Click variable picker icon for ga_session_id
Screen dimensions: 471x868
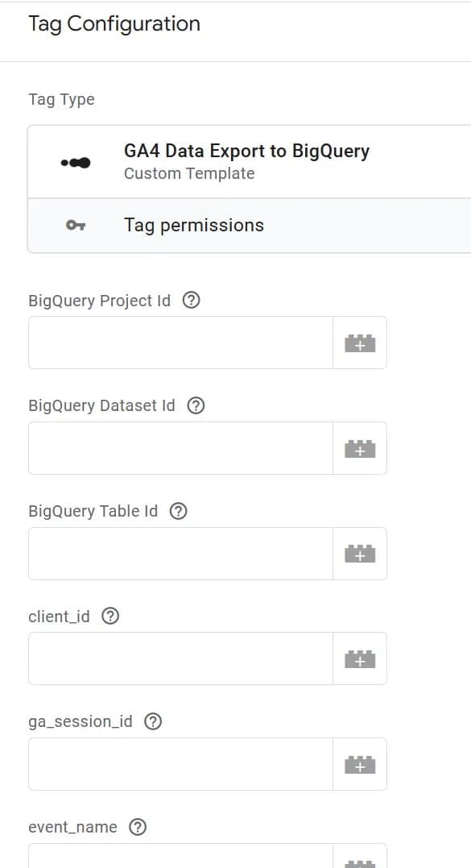tap(360, 764)
